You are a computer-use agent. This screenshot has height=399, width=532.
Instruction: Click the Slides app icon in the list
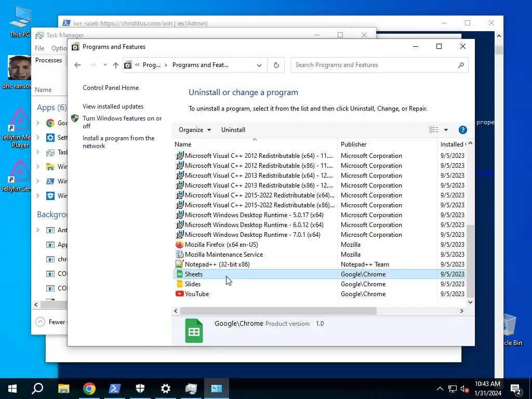[179, 284]
